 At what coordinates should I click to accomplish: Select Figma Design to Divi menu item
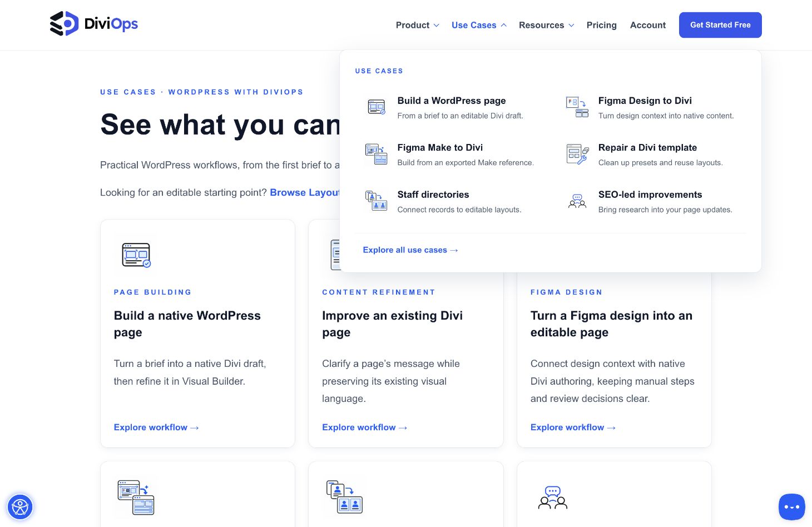652,107
